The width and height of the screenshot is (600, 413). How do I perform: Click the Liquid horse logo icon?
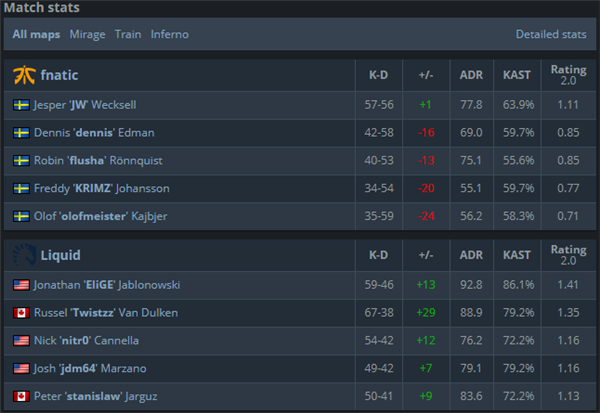click(24, 255)
